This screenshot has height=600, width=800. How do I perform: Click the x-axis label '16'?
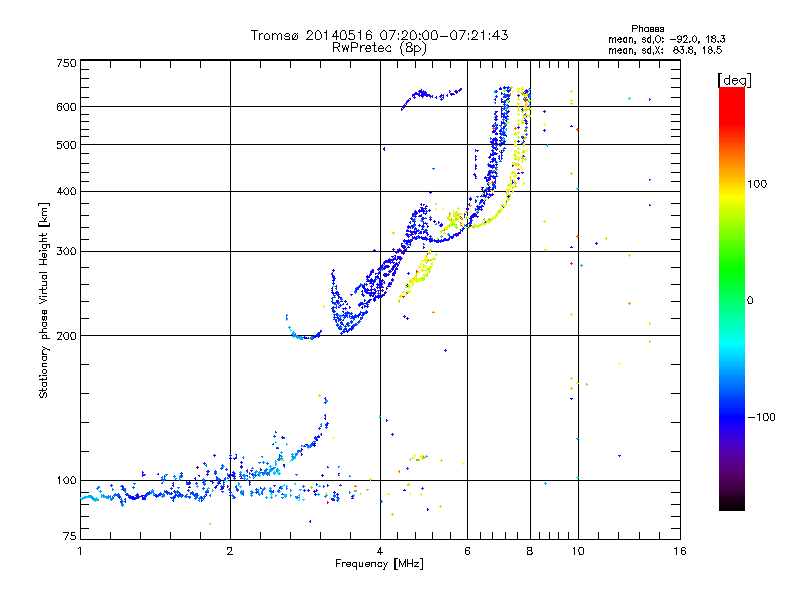point(680,551)
